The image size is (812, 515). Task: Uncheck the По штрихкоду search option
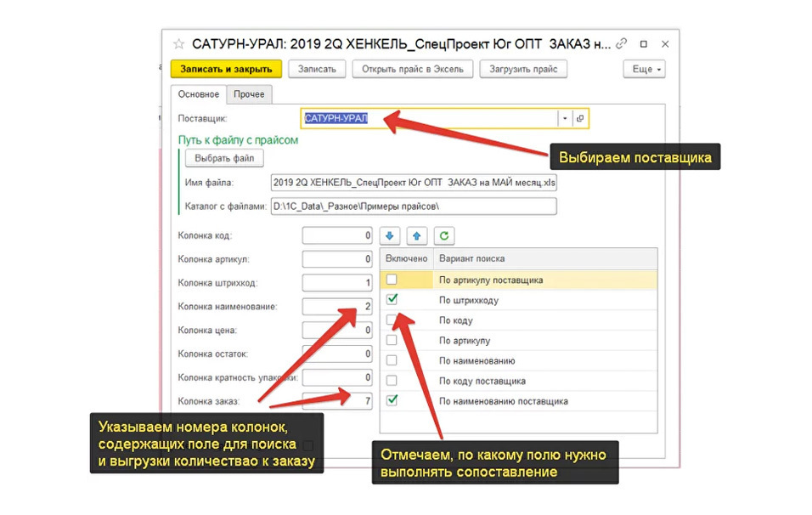(392, 299)
